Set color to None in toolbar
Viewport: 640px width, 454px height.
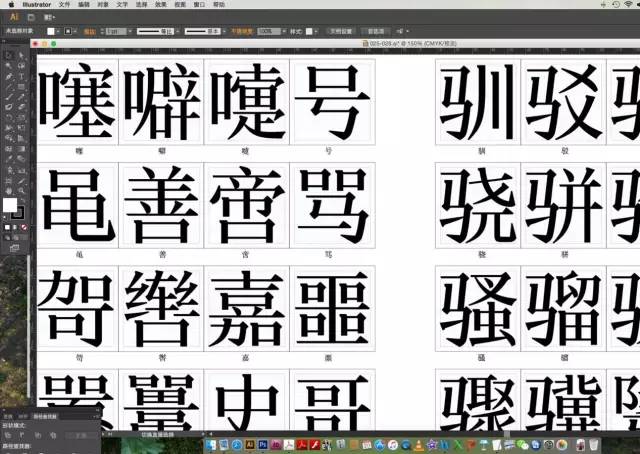[24, 228]
